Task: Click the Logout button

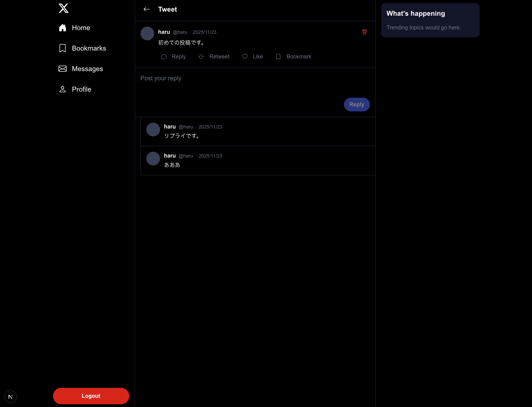Action: (91, 396)
